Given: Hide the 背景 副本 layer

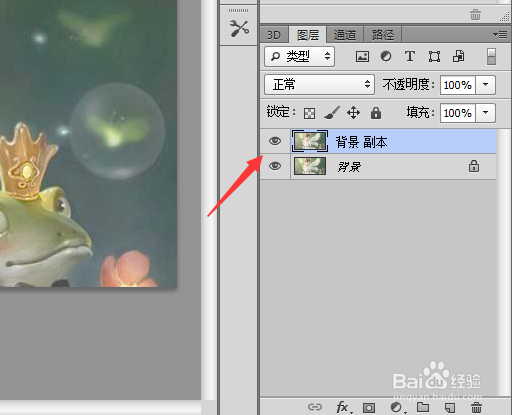Looking at the screenshot, I should coord(275,141).
